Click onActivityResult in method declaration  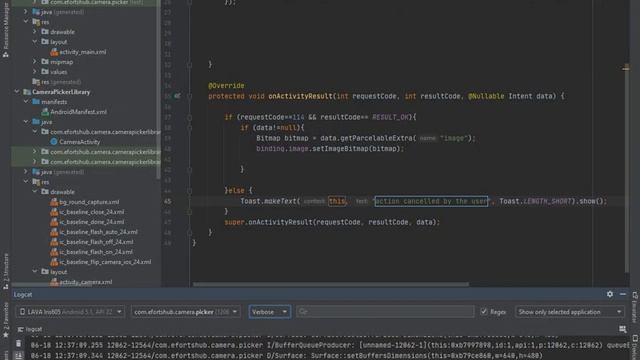point(300,96)
